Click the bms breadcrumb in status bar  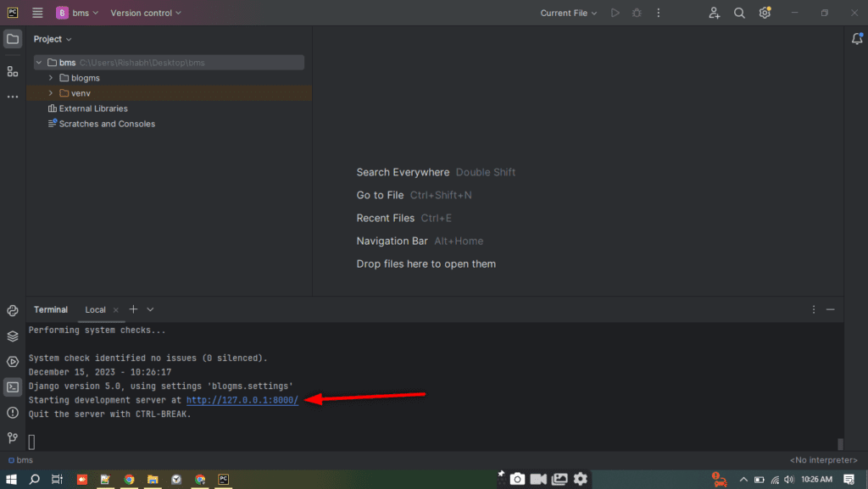pyautogui.click(x=20, y=459)
